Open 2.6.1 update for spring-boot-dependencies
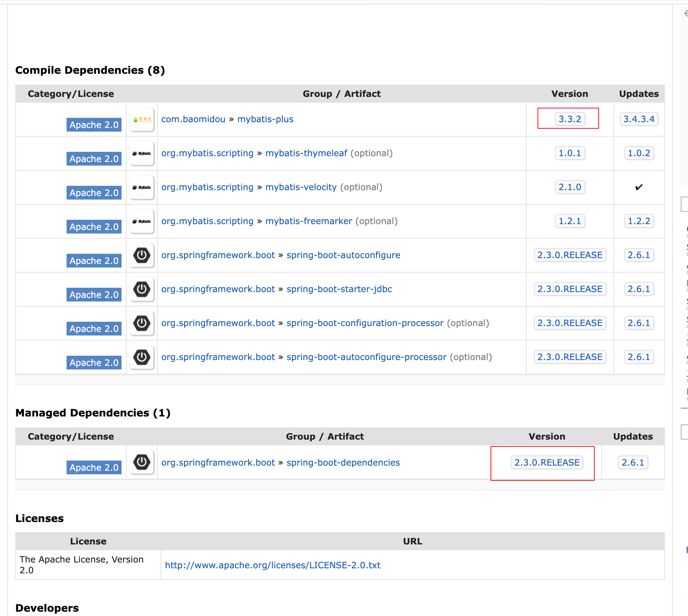The image size is (688, 616). point(633,462)
